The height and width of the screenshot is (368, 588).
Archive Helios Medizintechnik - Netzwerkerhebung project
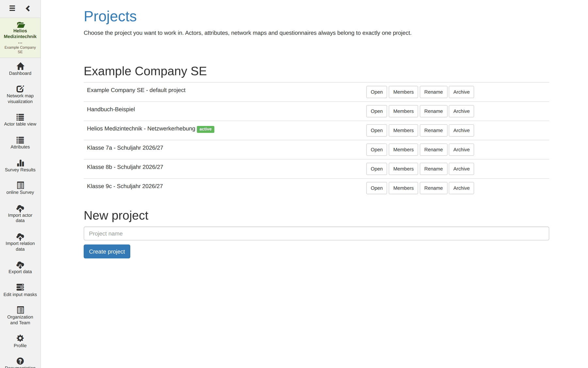461,131
